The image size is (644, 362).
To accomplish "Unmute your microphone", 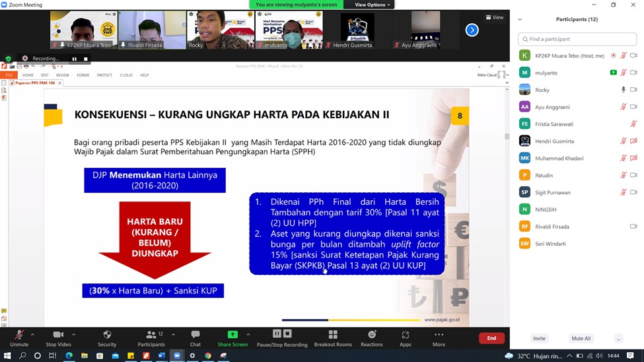I will click(x=19, y=338).
